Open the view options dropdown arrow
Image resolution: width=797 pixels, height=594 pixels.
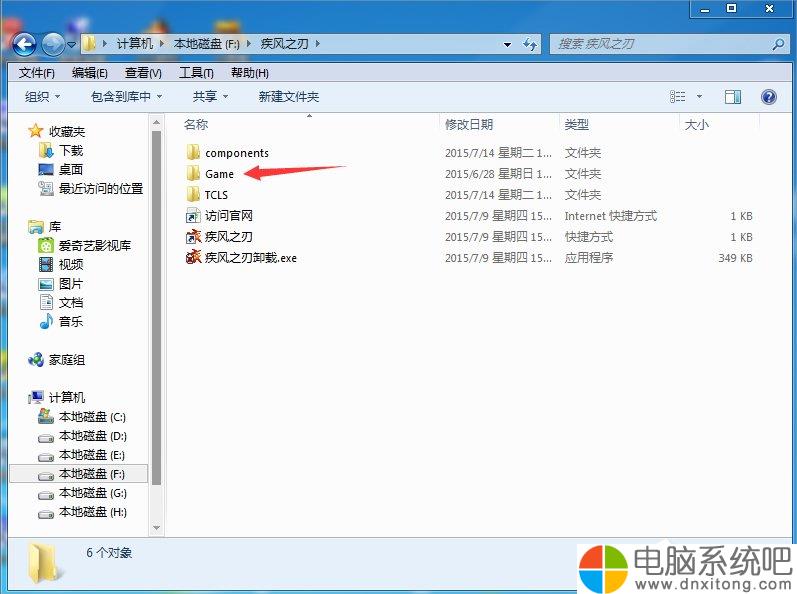pyautogui.click(x=699, y=97)
